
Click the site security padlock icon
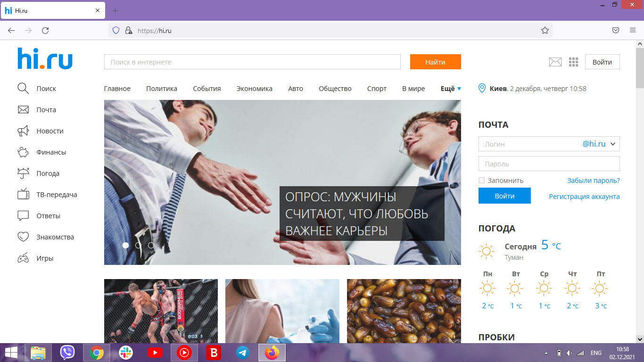pos(128,30)
